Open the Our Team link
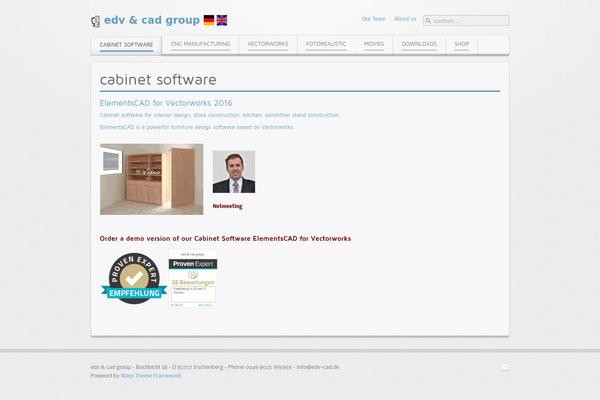600x400 pixels. pyautogui.click(x=374, y=19)
